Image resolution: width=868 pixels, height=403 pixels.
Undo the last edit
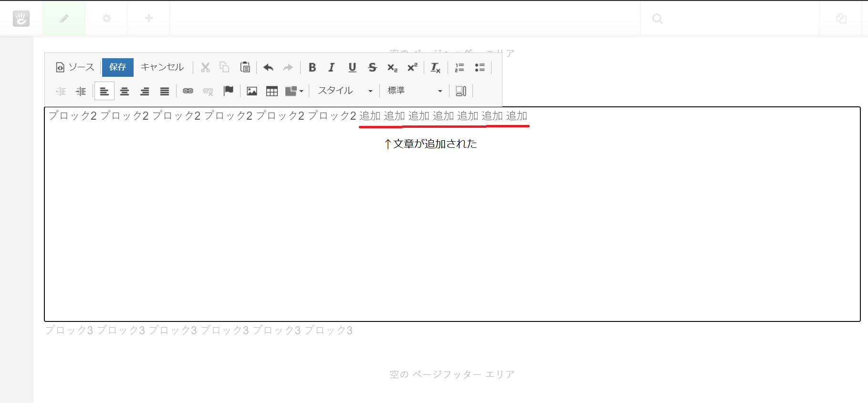pyautogui.click(x=268, y=67)
